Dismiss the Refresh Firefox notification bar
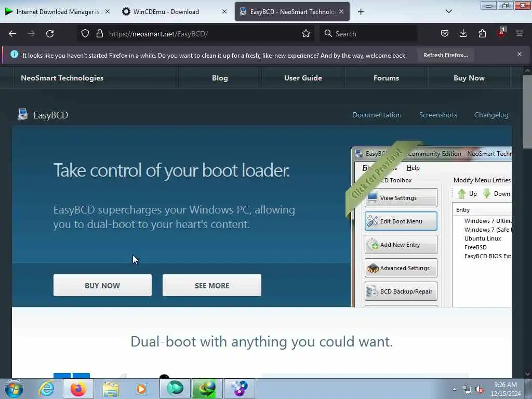The height and width of the screenshot is (399, 532). (x=519, y=54)
